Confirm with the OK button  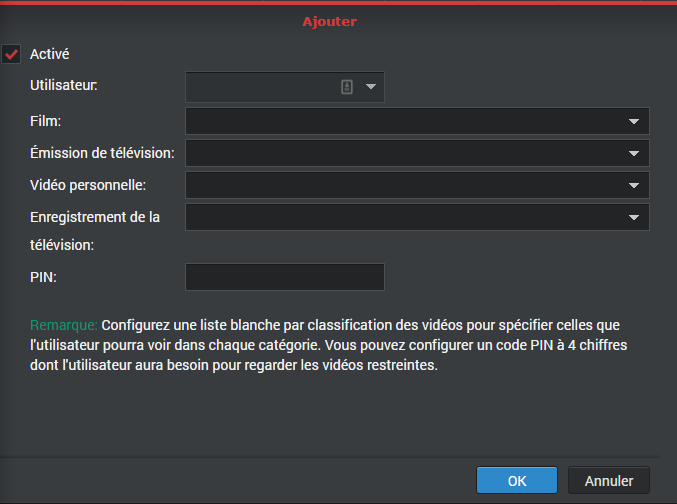click(517, 481)
